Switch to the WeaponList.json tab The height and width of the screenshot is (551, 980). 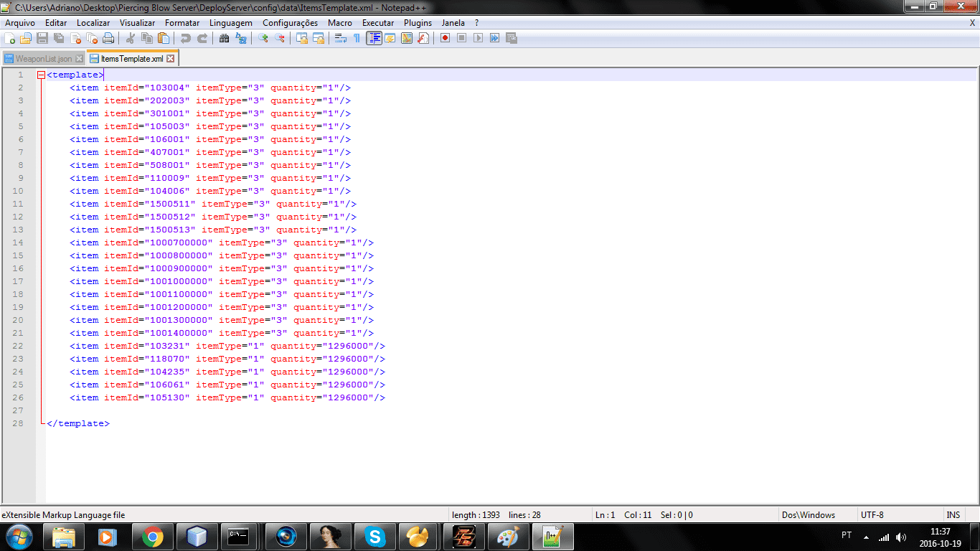click(44, 59)
